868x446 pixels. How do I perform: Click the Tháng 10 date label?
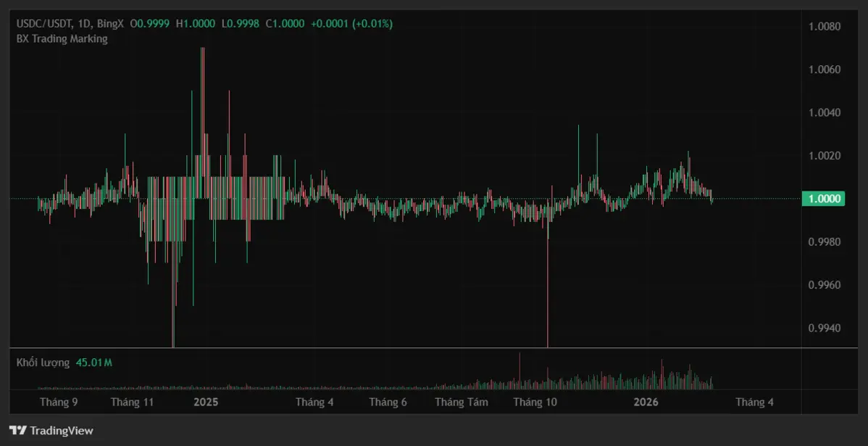(535, 402)
